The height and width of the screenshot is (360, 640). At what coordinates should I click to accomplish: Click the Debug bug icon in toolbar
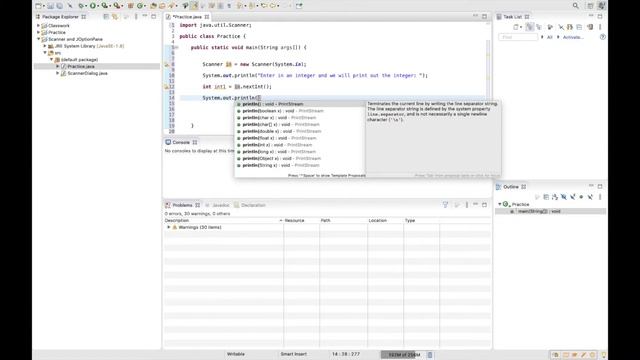(81, 6)
